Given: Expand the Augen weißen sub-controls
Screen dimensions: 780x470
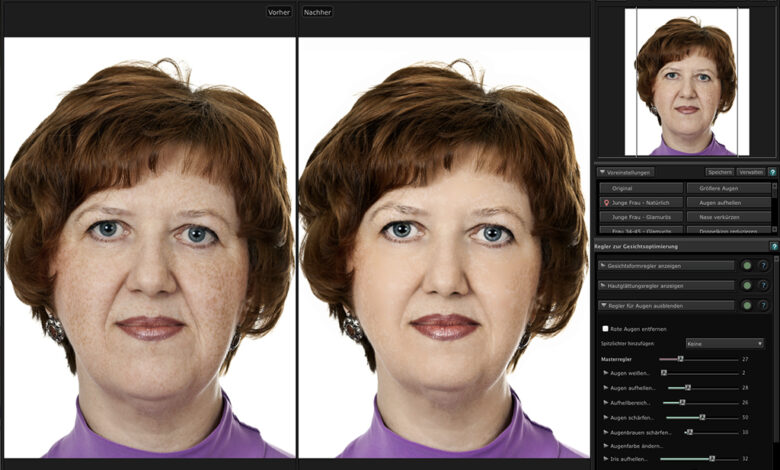Looking at the screenshot, I should [x=606, y=373].
